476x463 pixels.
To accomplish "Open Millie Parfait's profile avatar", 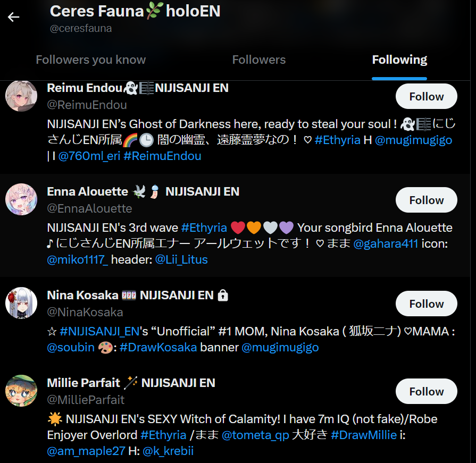I will [x=21, y=391].
